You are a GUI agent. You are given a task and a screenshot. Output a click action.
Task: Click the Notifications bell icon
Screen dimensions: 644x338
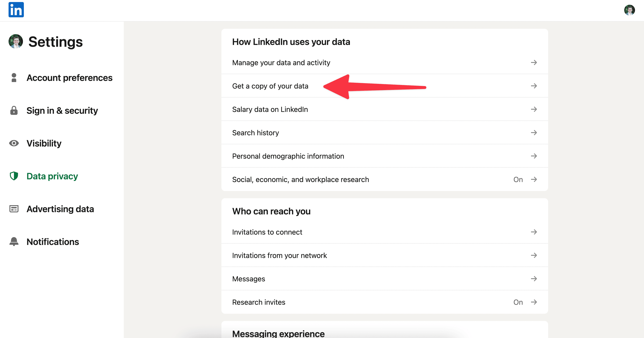(14, 242)
